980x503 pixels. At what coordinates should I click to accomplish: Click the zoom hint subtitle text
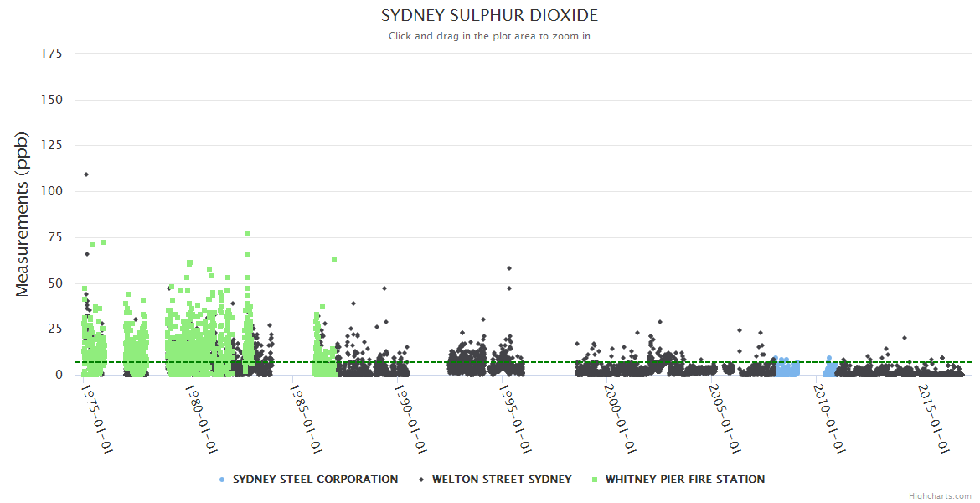tap(489, 36)
